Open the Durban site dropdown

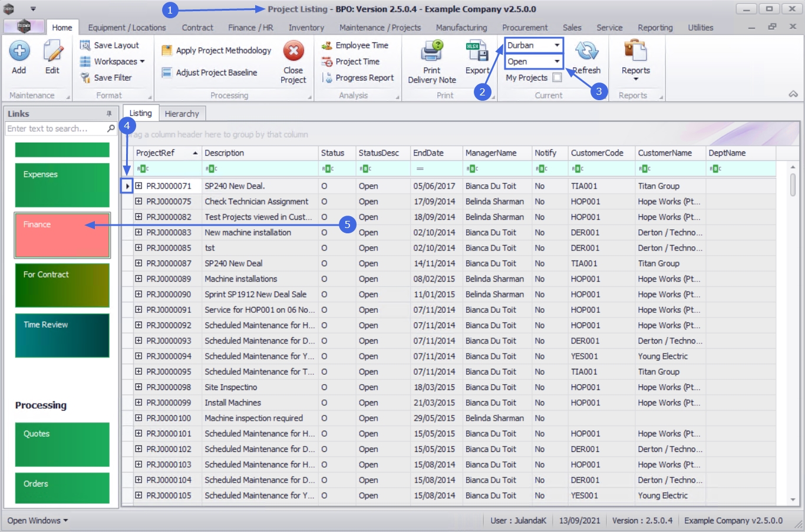pyautogui.click(x=556, y=45)
